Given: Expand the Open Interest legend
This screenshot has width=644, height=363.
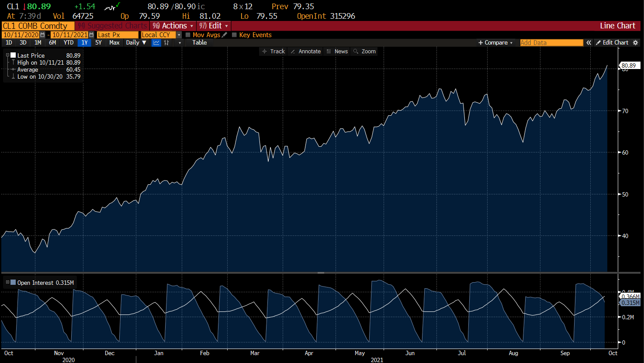Looking at the screenshot, I should click(7, 283).
